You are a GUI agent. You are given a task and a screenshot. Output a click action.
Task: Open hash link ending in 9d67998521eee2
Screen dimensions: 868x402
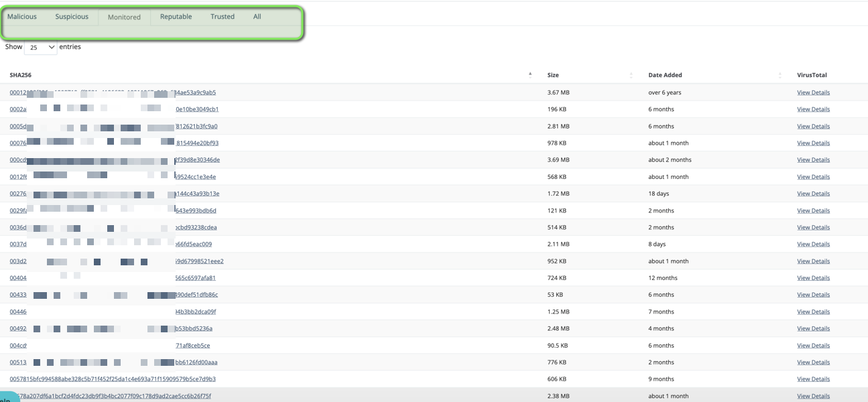pos(199,261)
